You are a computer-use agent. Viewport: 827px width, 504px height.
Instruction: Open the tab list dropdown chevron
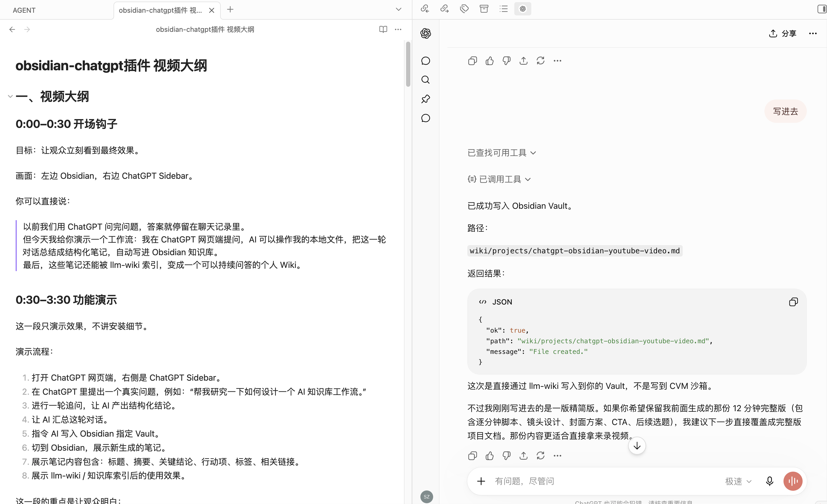coord(398,9)
